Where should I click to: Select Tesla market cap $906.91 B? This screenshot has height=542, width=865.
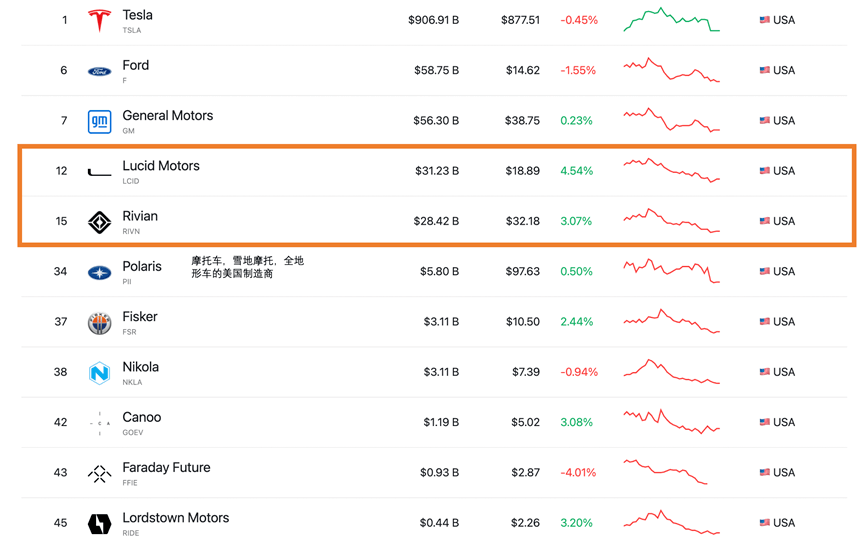pyautogui.click(x=434, y=20)
